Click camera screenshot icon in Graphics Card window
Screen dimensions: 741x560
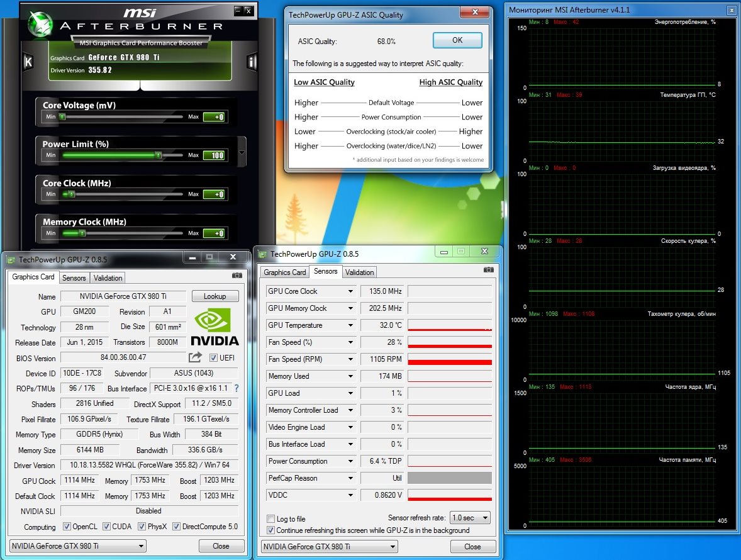pyautogui.click(x=237, y=276)
